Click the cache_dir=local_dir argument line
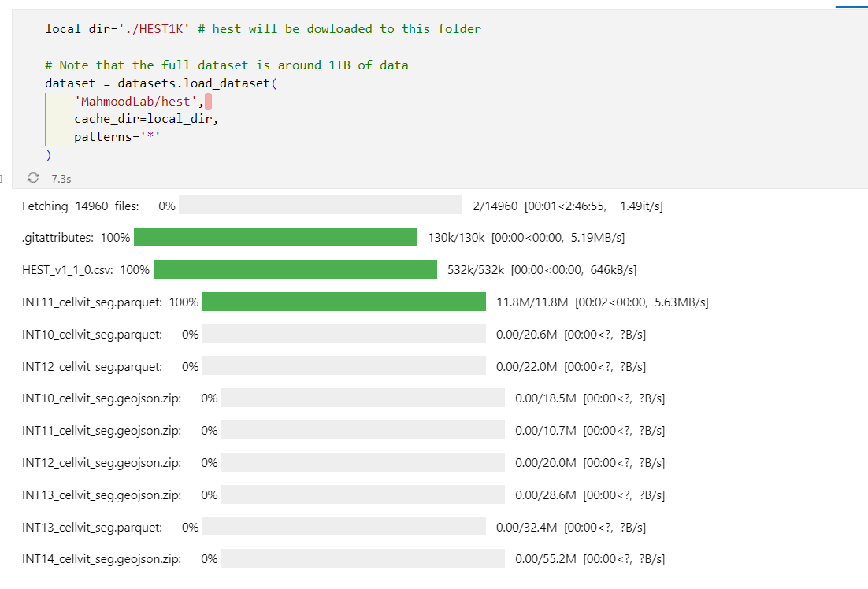 [147, 119]
